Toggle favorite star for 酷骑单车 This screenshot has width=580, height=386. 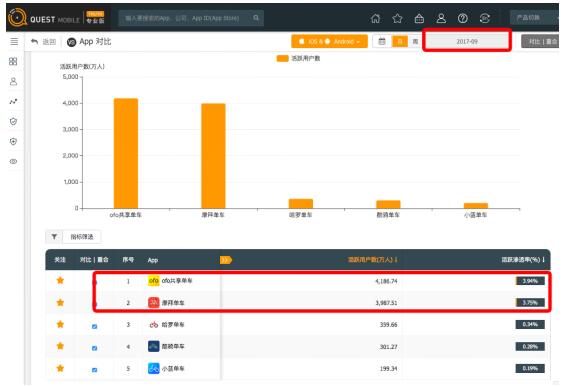(60, 346)
